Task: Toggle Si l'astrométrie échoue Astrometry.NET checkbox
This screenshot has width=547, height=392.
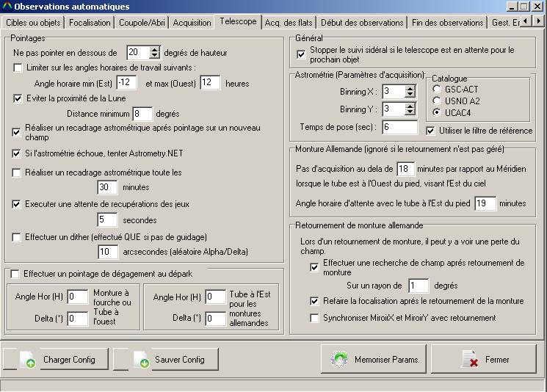Action: [18, 154]
